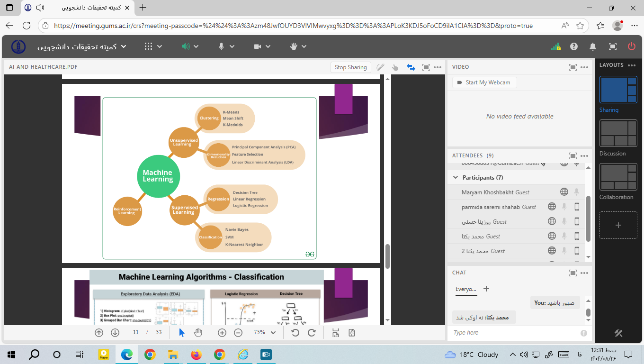
Task: Open the notifications bell
Action: tap(592, 46)
